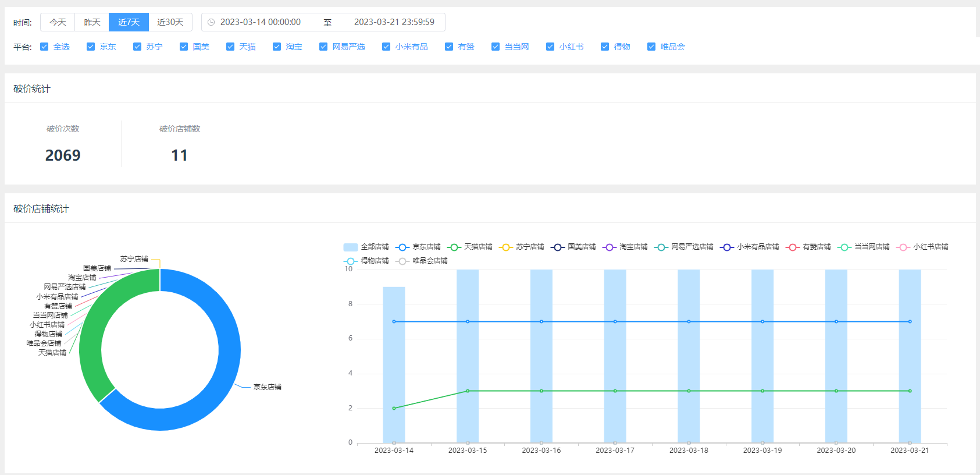Click the 2023-03-19 x-axis date label

[x=762, y=451]
